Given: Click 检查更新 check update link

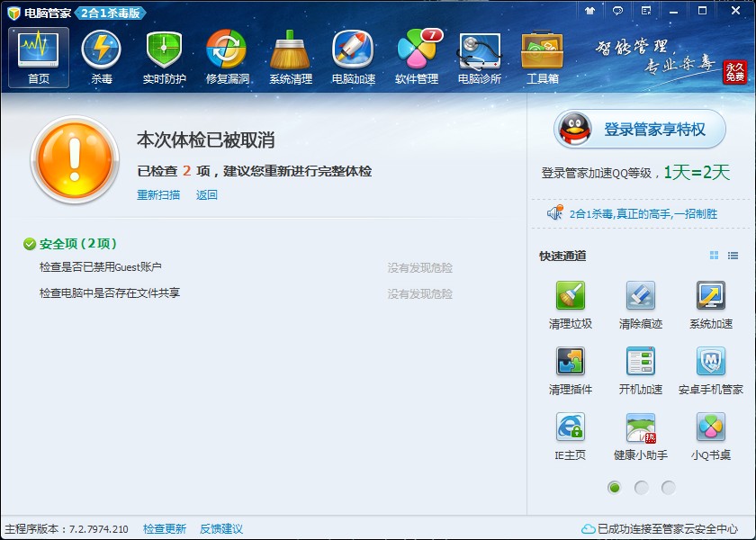Looking at the screenshot, I should tap(165, 529).
